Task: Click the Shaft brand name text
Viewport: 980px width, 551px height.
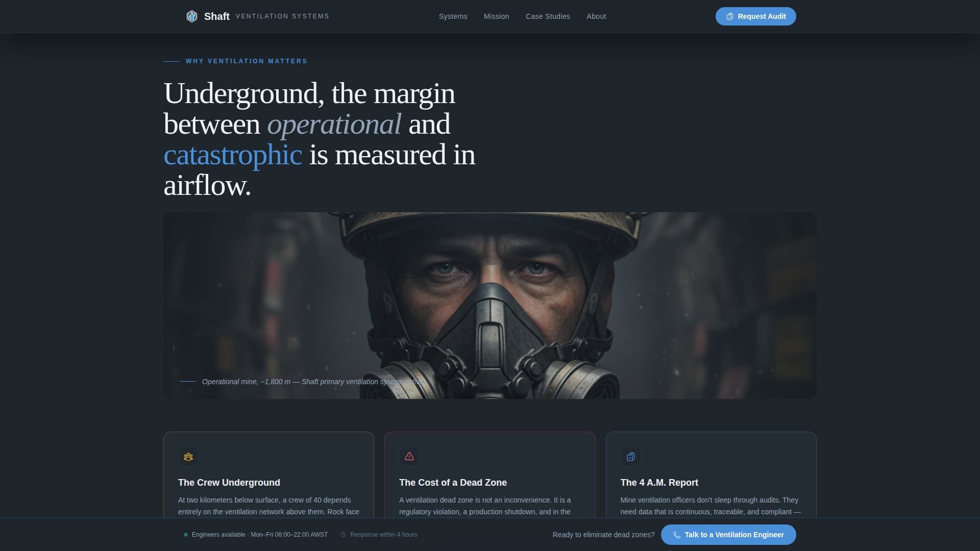Action: [216, 16]
